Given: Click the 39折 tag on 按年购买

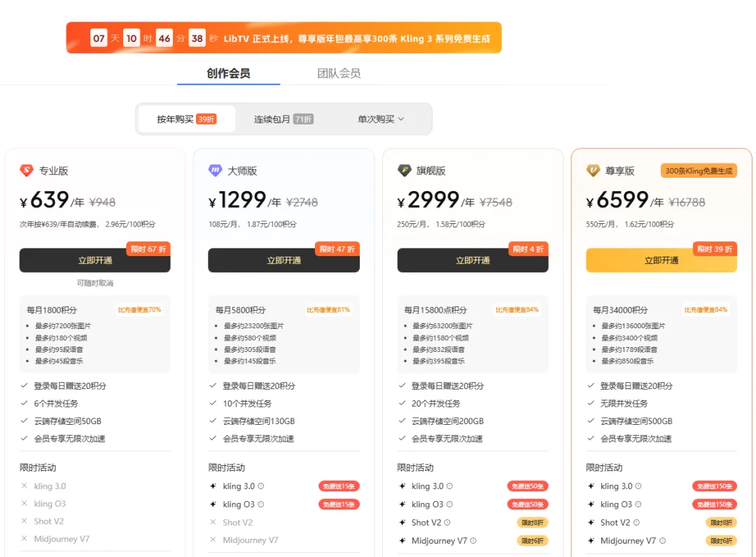Looking at the screenshot, I should [x=206, y=119].
